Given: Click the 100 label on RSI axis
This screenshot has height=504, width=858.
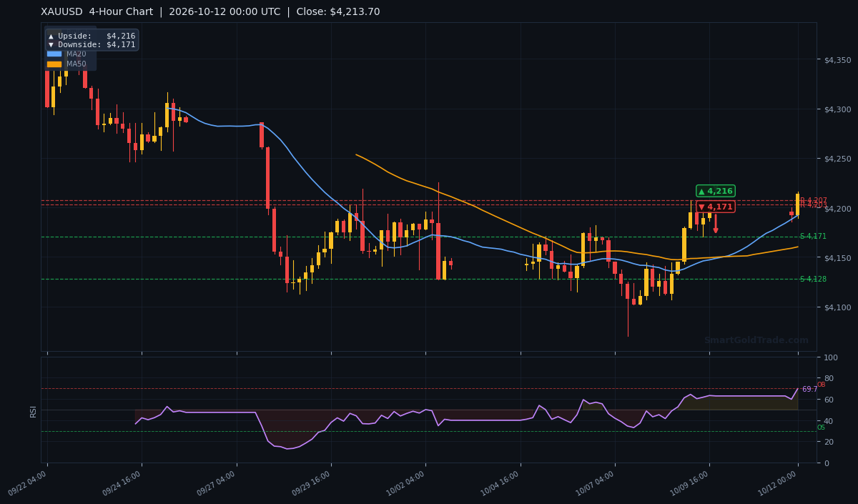Looking at the screenshot, I should (831, 357).
